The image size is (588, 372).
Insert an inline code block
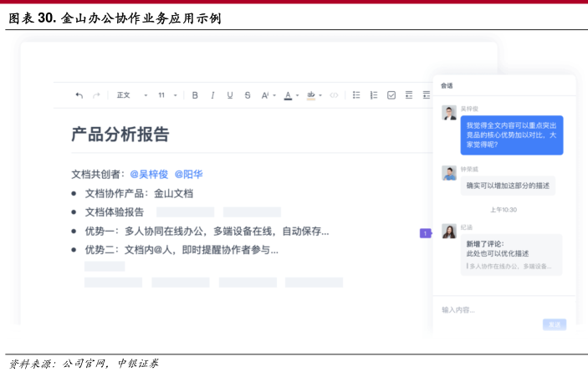pyautogui.click(x=334, y=95)
